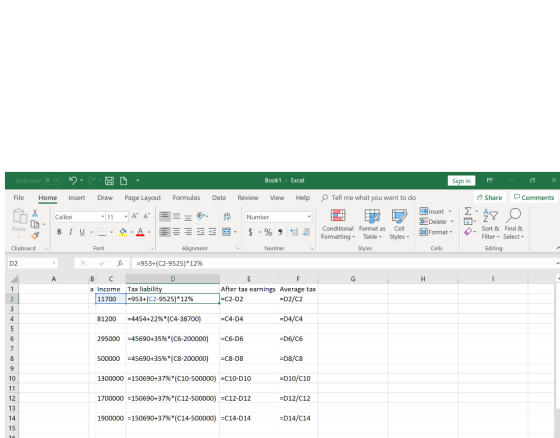Click the Orientation text angle icon
The width and height of the screenshot is (560, 438).
coord(201,216)
